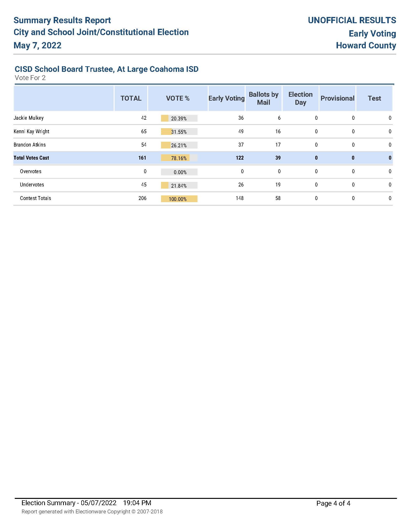The height and width of the screenshot is (532, 411).
Task: Click the Election Day column header
Action: pyautogui.click(x=300, y=98)
